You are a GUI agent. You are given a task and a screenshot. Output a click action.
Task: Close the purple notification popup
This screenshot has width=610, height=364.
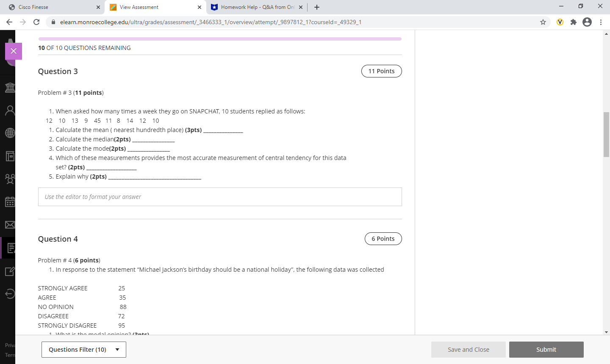[x=14, y=51]
